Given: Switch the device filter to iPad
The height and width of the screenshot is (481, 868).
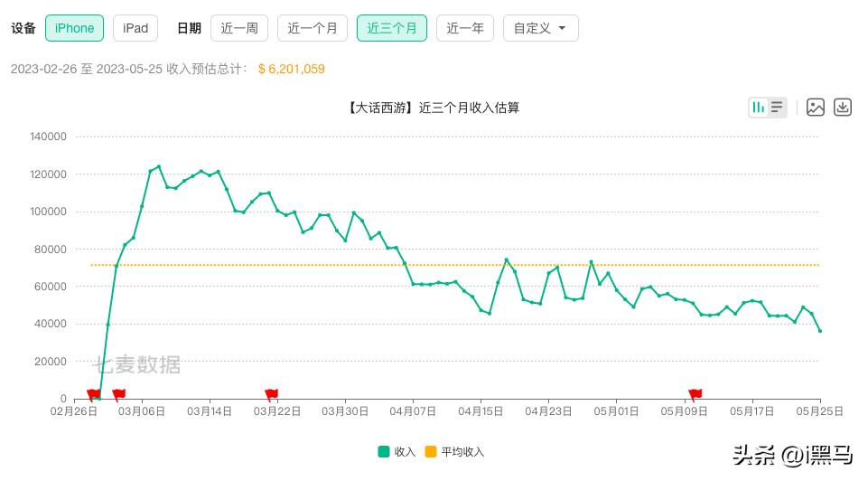Looking at the screenshot, I should pyautogui.click(x=135, y=28).
